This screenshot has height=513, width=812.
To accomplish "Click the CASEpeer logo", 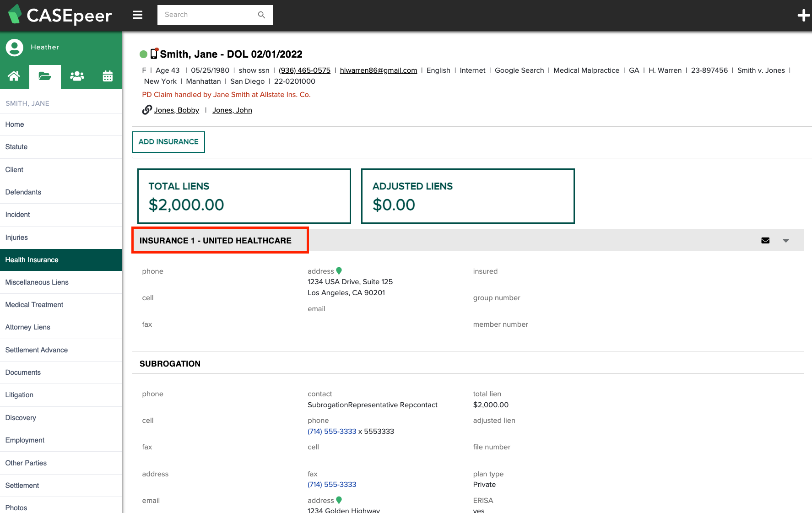I will pos(60,15).
